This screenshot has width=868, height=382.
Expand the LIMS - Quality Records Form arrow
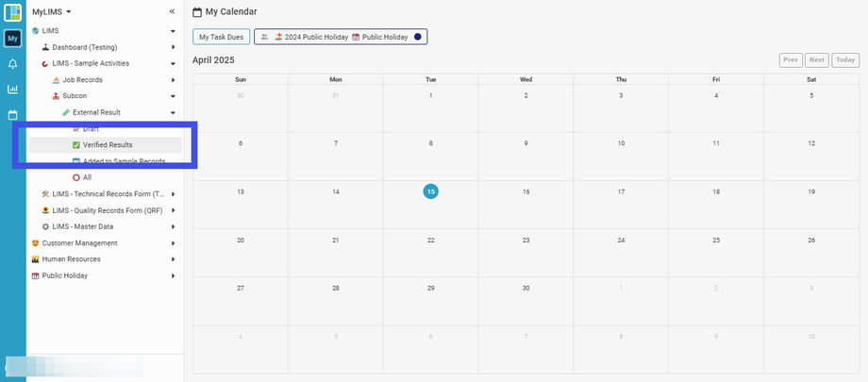click(x=173, y=210)
